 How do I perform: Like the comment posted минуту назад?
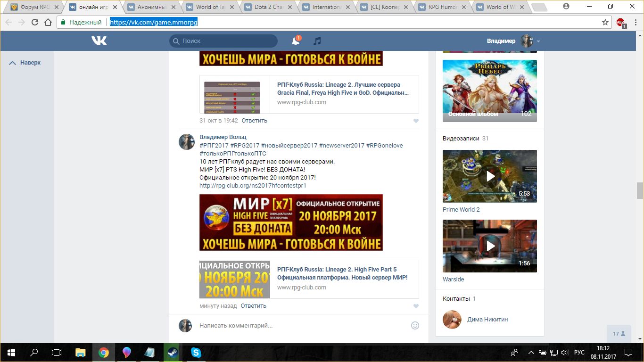pyautogui.click(x=416, y=306)
